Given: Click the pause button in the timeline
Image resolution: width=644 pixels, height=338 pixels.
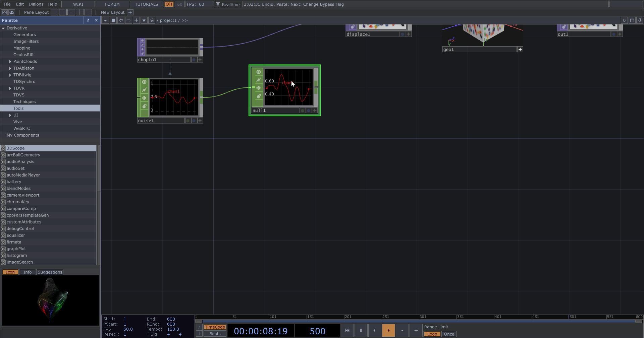Looking at the screenshot, I should 361,331.
